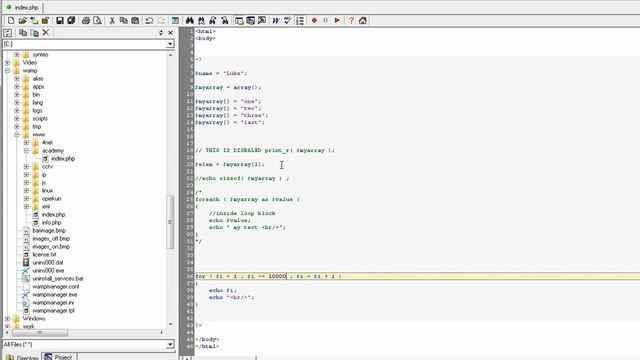Select license.txt file in tree
This screenshot has height=360, width=640.
click(44, 255)
